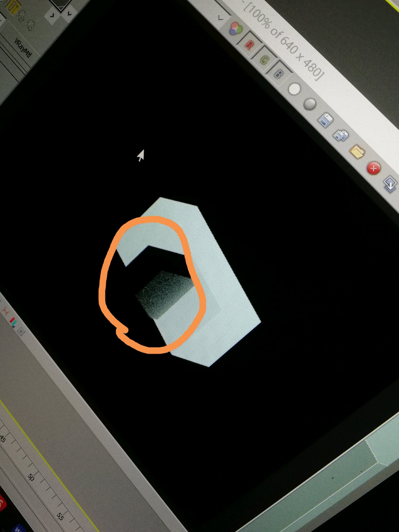Viewport: 399px width, 532px height.
Task: Clear the image with red X icon
Action: [374, 168]
